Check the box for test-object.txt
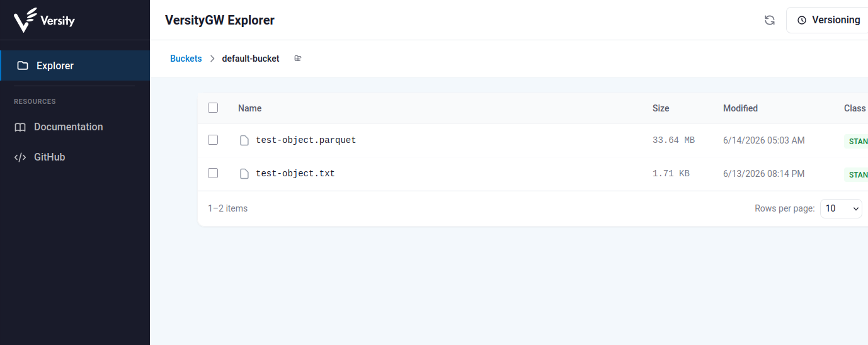 tap(213, 173)
